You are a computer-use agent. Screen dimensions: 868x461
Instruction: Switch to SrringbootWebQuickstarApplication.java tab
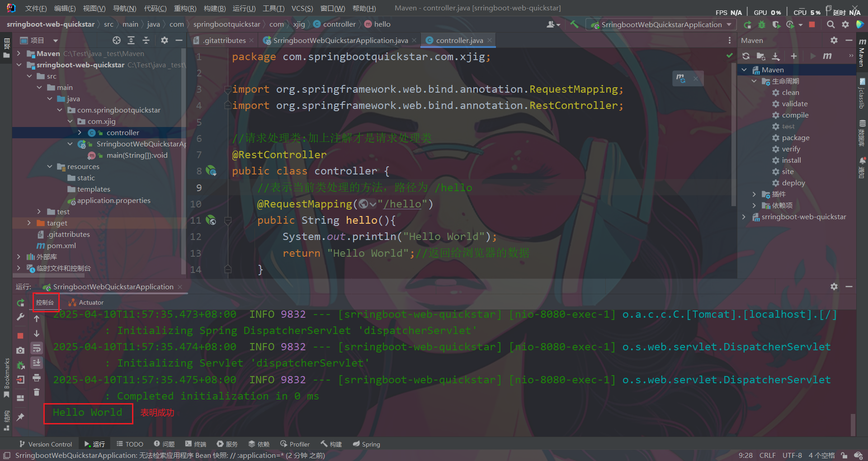[340, 40]
